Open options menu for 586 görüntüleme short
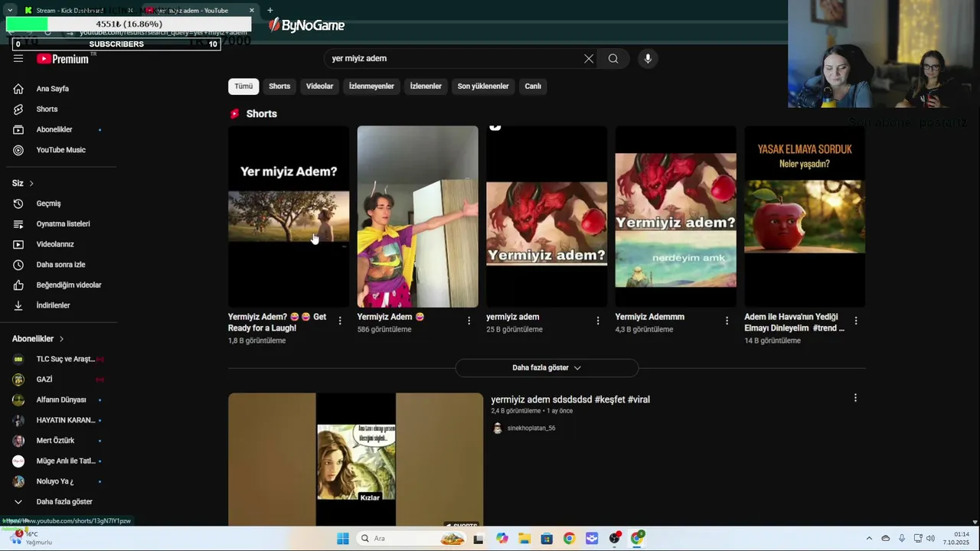This screenshot has height=551, width=980. click(x=469, y=321)
